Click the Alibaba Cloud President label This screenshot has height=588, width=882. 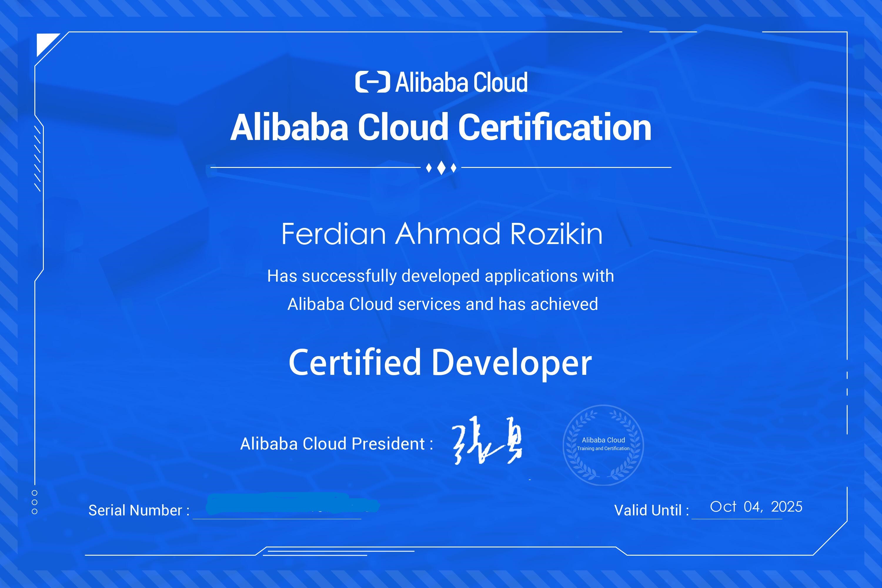tap(337, 444)
